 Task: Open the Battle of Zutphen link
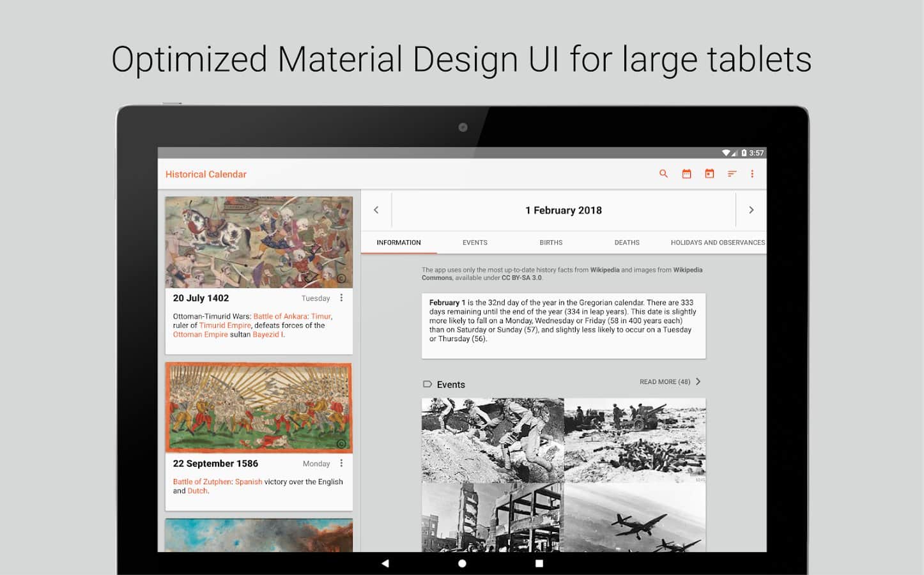tap(202, 482)
